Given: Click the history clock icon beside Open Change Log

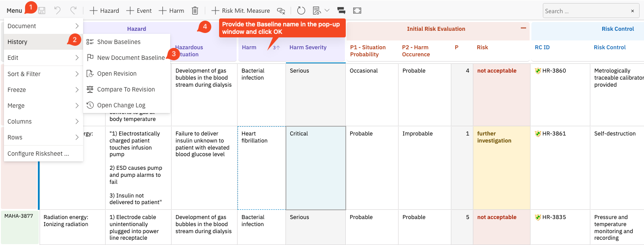Looking at the screenshot, I should (x=90, y=105).
